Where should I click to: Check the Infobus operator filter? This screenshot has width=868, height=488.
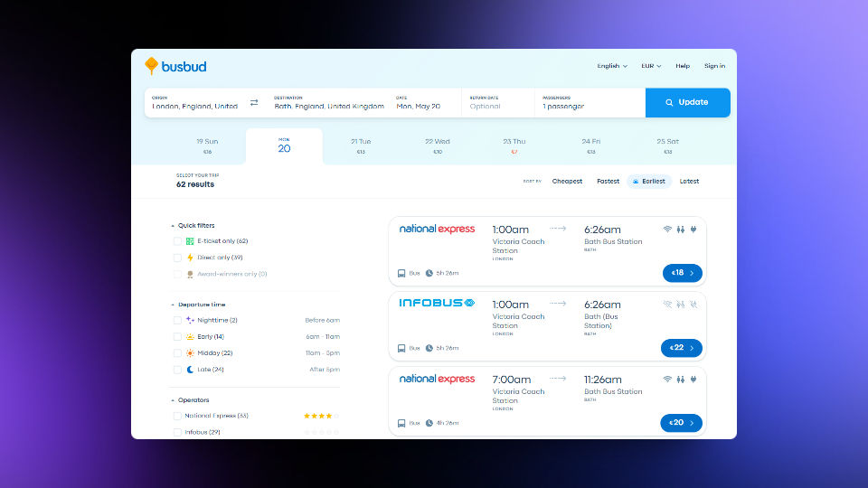click(x=177, y=432)
